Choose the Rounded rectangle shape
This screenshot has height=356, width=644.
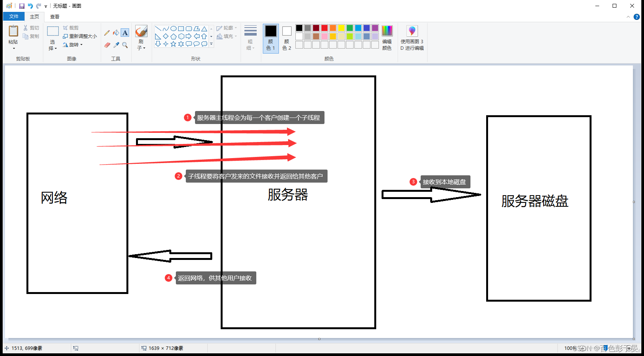pos(188,29)
